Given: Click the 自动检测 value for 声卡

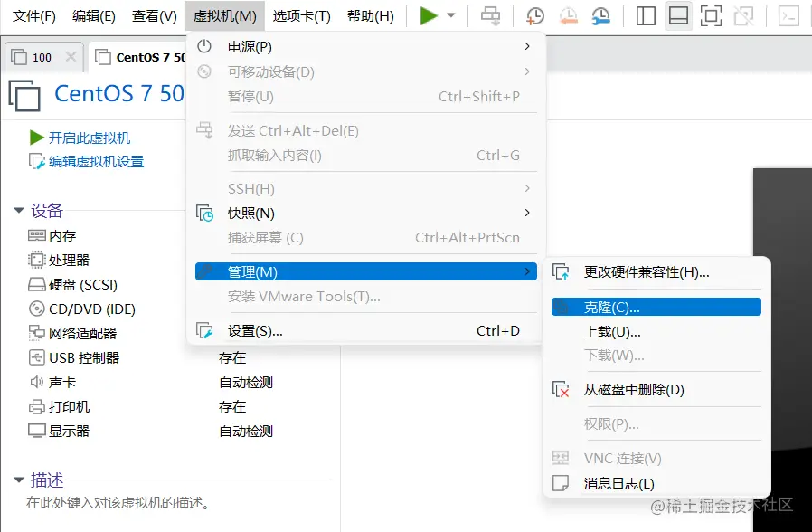Looking at the screenshot, I should [x=246, y=383].
